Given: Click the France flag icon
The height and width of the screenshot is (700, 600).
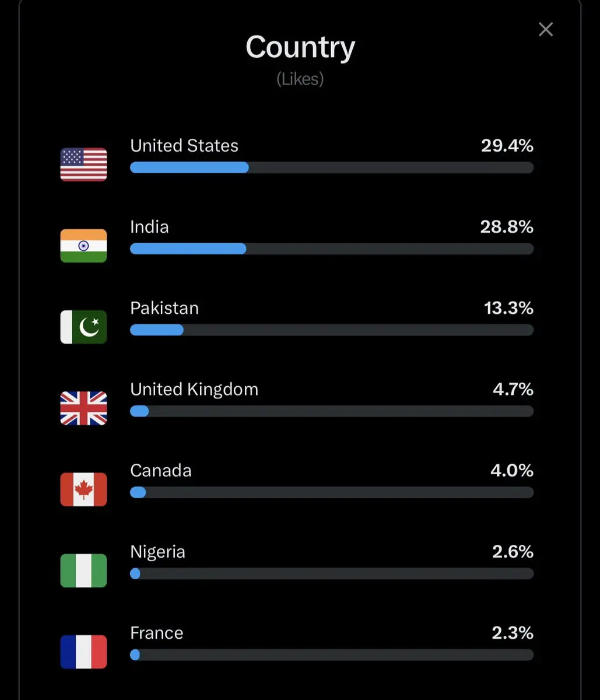Looking at the screenshot, I should tap(83, 651).
